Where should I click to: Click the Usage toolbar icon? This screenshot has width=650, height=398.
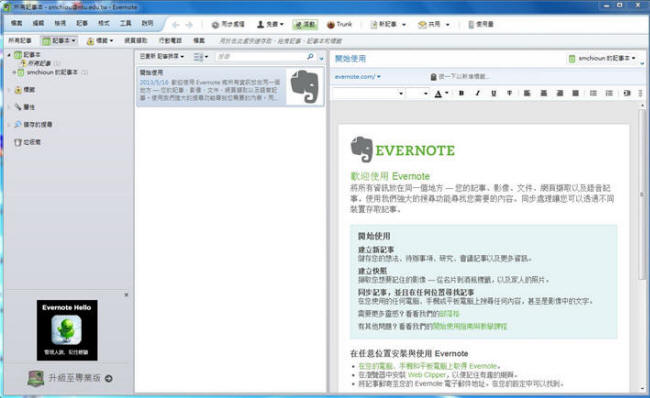point(481,24)
